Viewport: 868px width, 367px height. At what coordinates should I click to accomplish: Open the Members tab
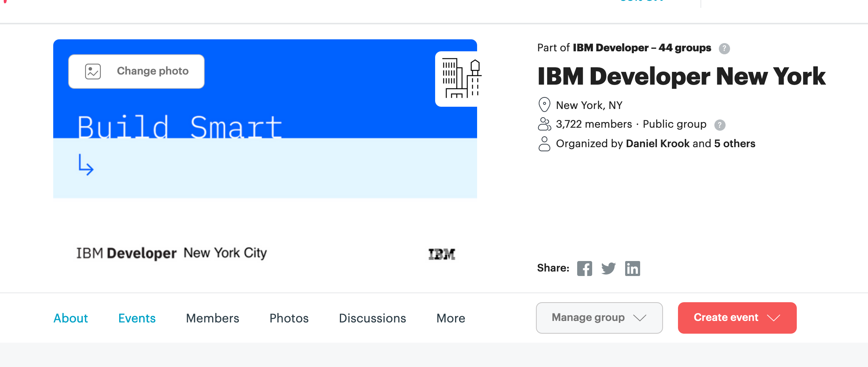(x=213, y=318)
